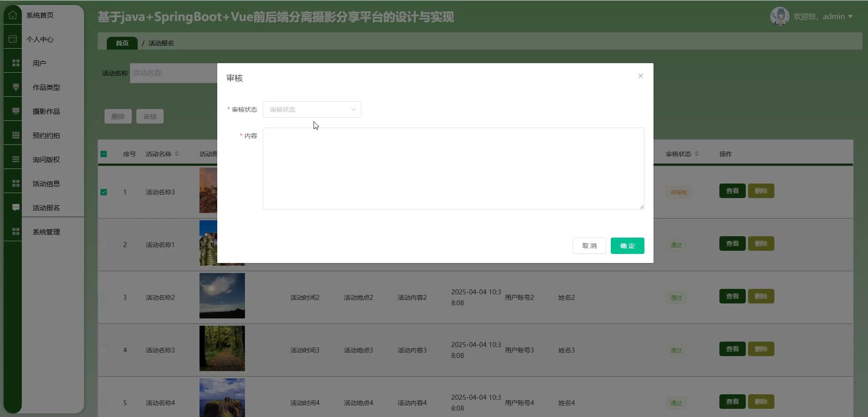Open 系统管理 in the sidebar menu
This screenshot has width=868, height=417.
(46, 232)
